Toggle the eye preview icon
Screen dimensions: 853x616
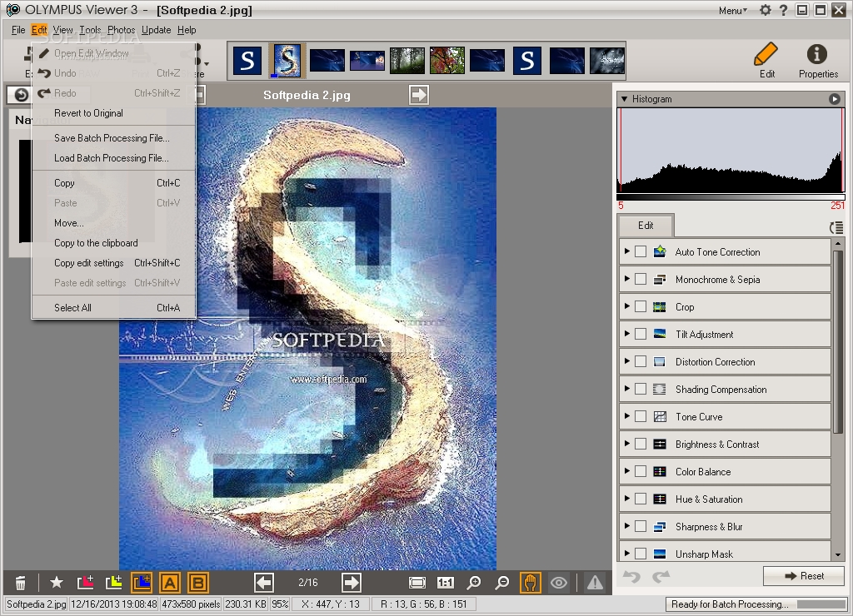(559, 583)
